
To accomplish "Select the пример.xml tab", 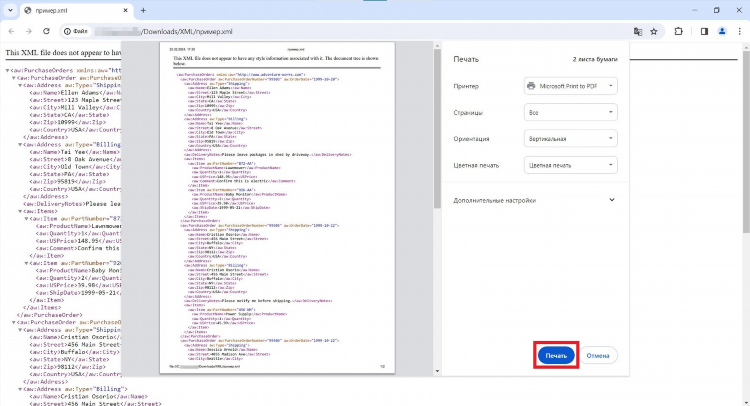I will pyautogui.click(x=77, y=10).
